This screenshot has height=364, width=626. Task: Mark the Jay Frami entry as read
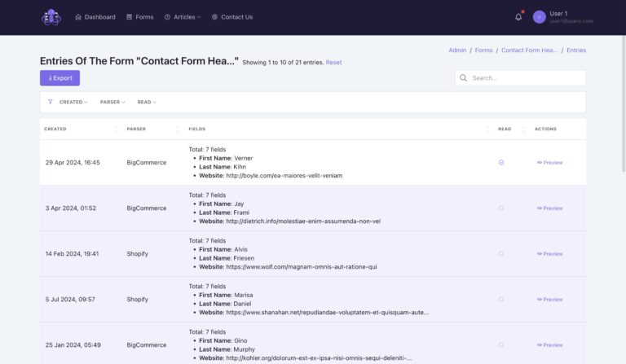pos(501,208)
